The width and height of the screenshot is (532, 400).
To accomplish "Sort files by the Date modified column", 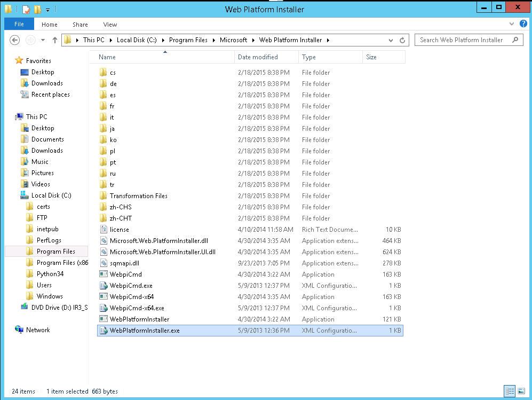I will 258,57.
